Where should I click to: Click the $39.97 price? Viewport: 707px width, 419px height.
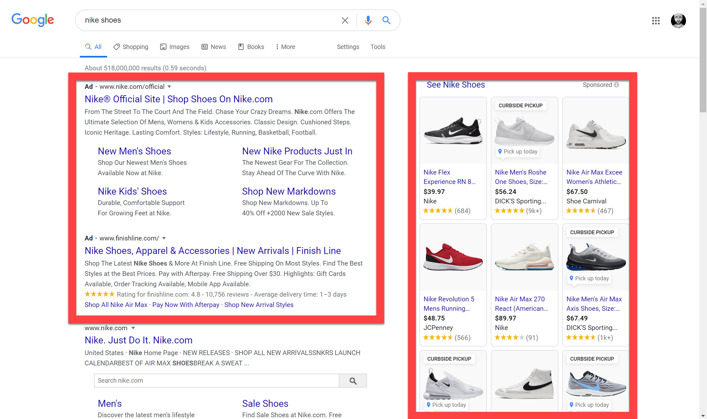(434, 192)
